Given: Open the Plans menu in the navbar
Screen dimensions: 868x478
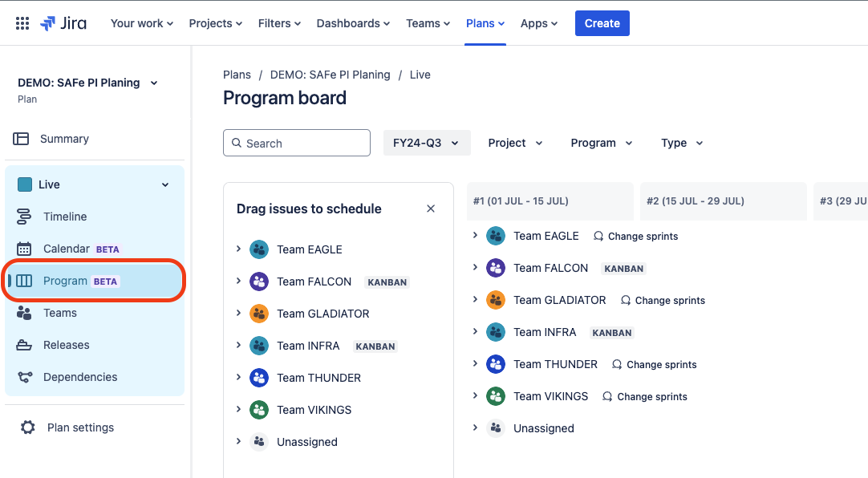Looking at the screenshot, I should click(485, 23).
